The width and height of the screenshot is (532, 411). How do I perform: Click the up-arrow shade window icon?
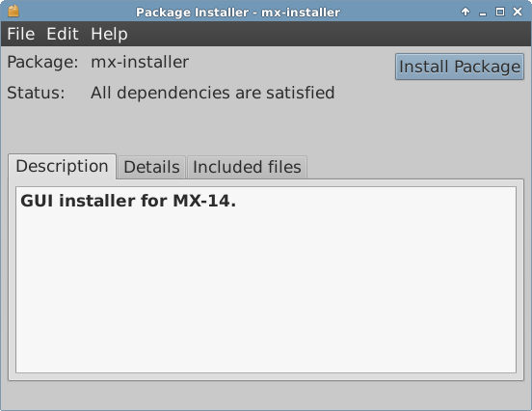[465, 12]
